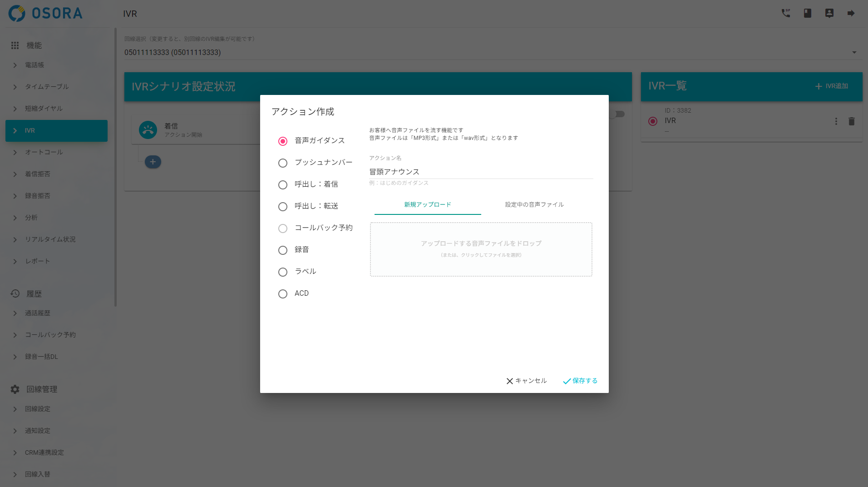Switch to the 設定中の音声ファイル tab
The width and height of the screenshot is (868, 487).
click(x=534, y=205)
